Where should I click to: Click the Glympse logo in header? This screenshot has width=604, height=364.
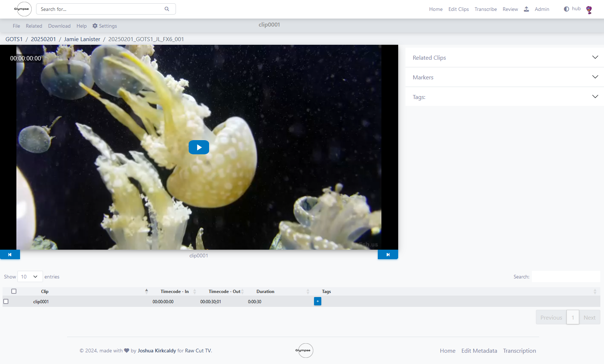(23, 9)
